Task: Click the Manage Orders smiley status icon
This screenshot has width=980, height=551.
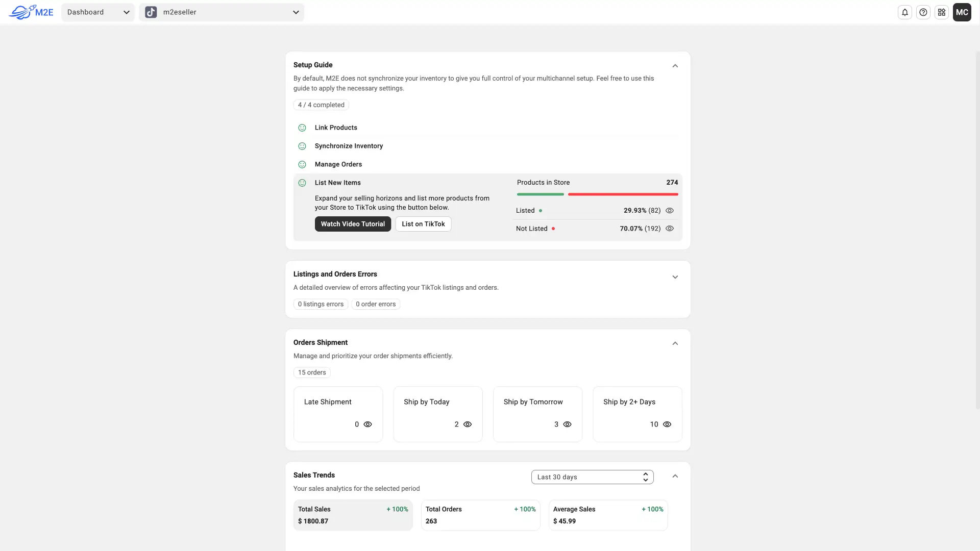Action: pyautogui.click(x=302, y=164)
